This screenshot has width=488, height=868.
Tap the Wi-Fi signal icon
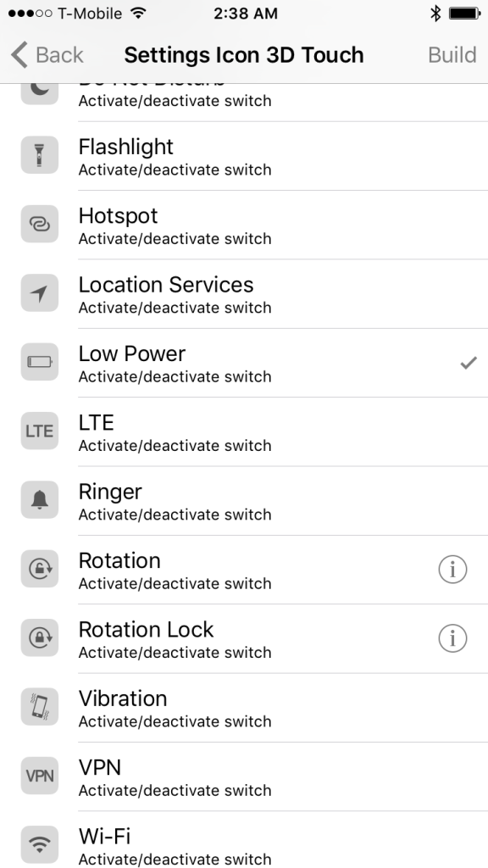[x=39, y=844]
